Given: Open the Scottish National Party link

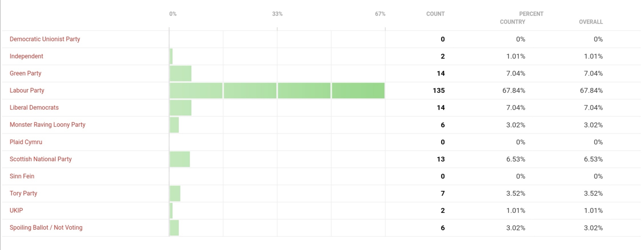Looking at the screenshot, I should pos(41,159).
